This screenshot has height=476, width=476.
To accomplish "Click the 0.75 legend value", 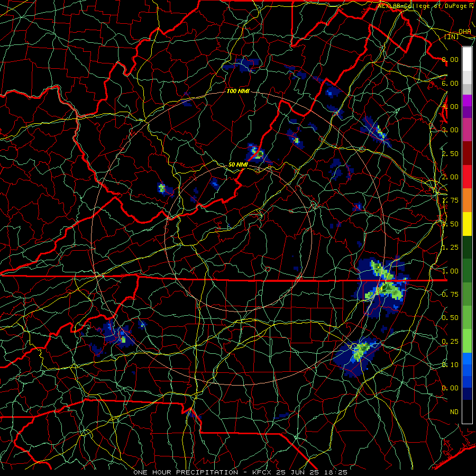I will pos(450,295).
